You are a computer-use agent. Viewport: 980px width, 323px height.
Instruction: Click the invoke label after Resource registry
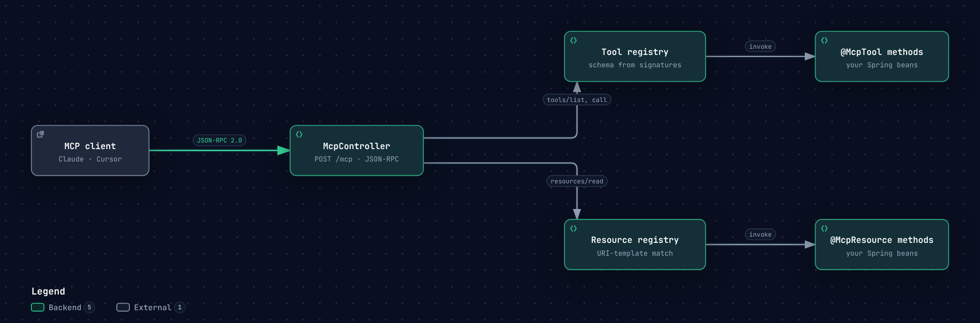(760, 235)
